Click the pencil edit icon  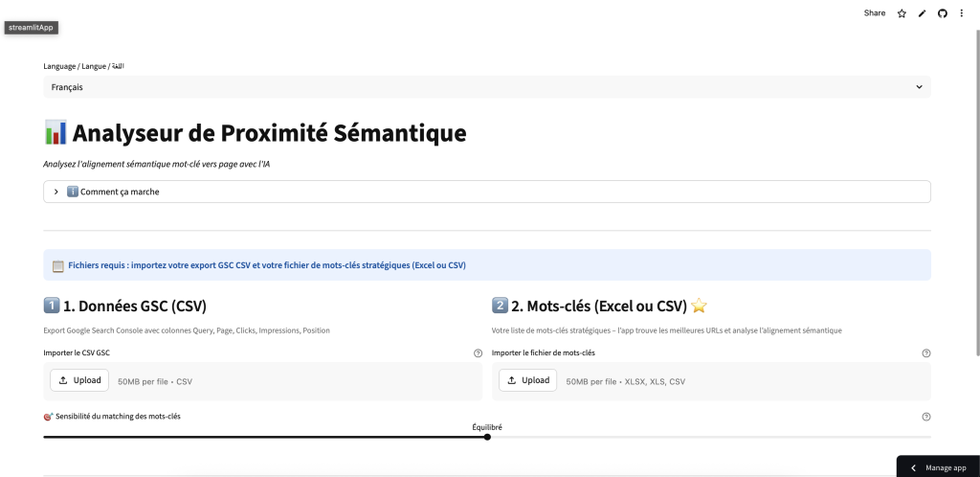click(922, 13)
